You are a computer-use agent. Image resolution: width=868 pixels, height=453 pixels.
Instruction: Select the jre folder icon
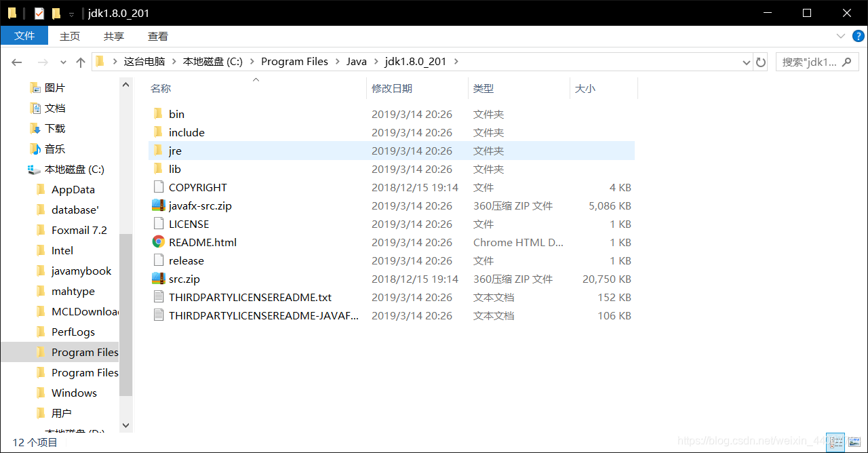click(x=158, y=150)
